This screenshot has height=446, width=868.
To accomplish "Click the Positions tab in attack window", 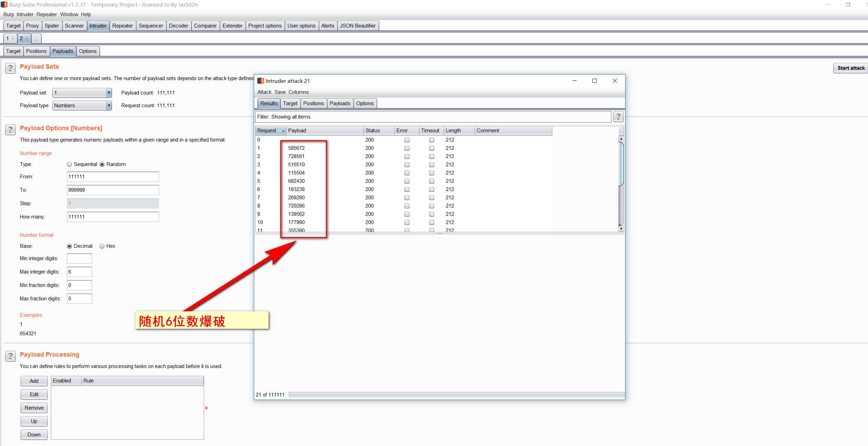I will click(x=313, y=103).
